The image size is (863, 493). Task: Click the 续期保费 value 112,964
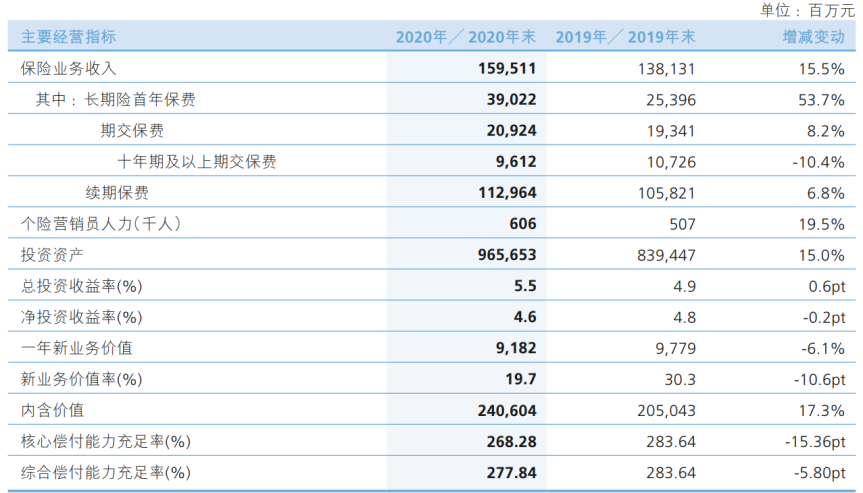tap(507, 193)
